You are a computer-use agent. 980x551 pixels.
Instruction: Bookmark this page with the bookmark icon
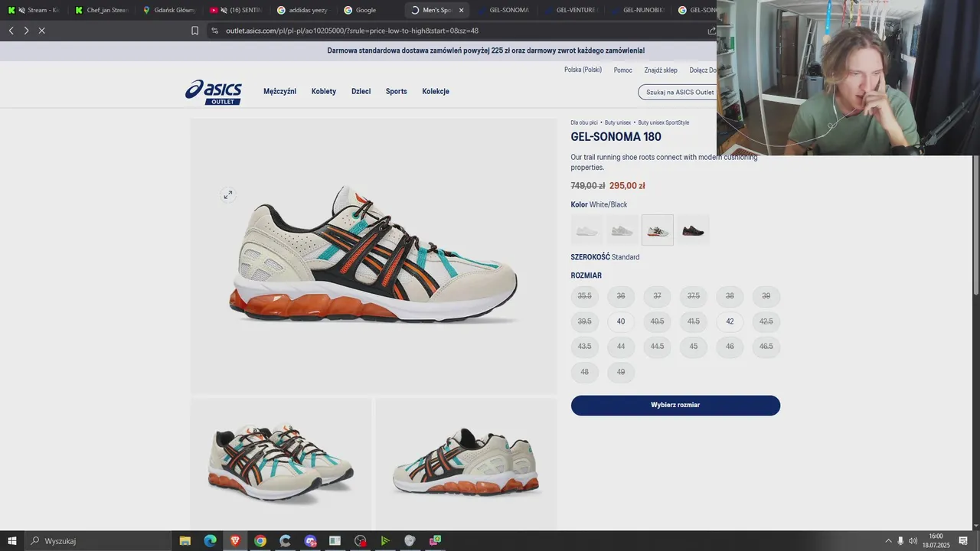194,31
